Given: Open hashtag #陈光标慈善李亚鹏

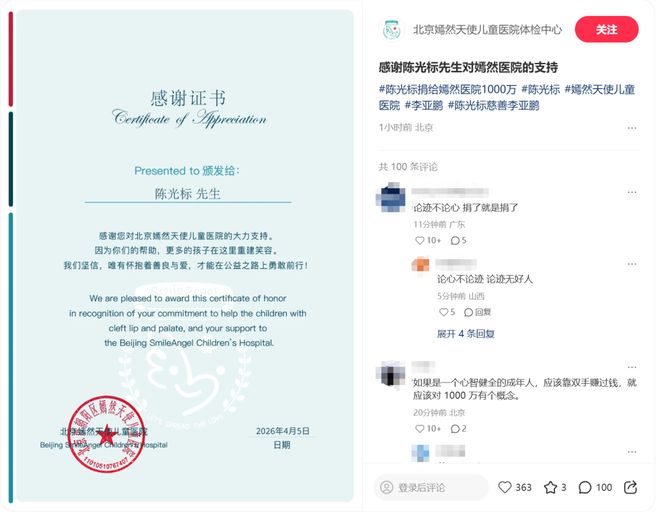Looking at the screenshot, I should (493, 105).
